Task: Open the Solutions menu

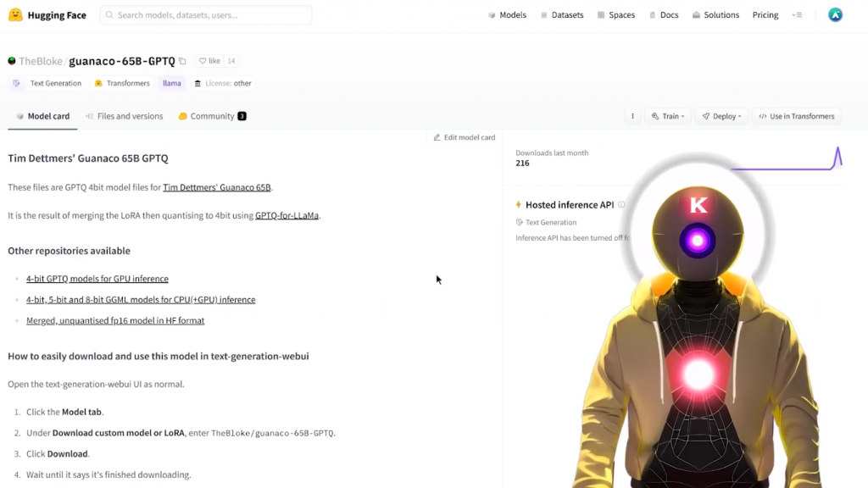Action: click(715, 15)
